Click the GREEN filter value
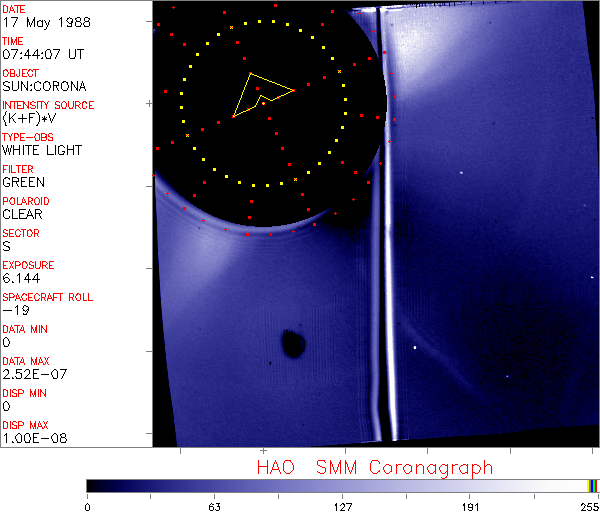The height and width of the screenshot is (512, 600). click(x=23, y=183)
